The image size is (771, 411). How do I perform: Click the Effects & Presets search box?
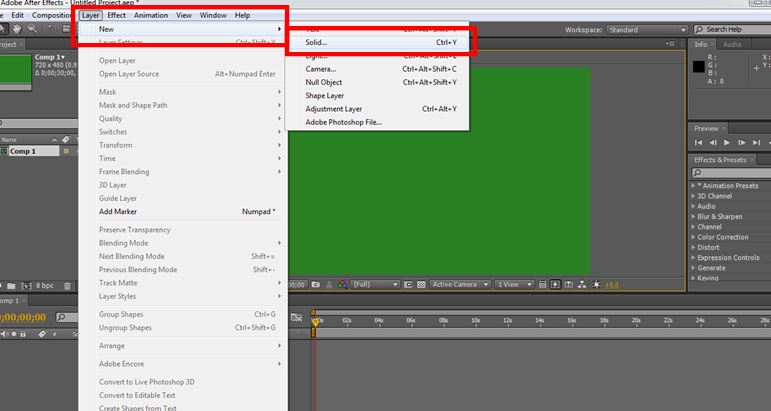point(731,173)
